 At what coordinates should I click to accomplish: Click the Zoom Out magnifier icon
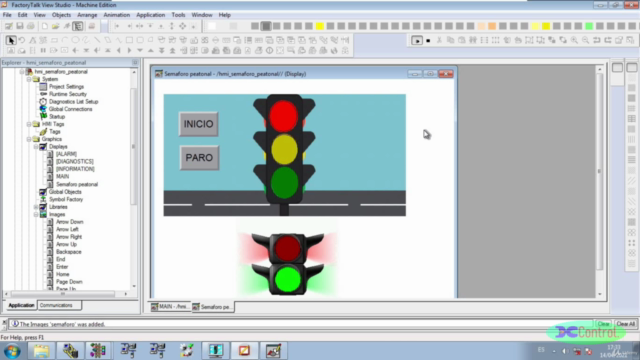pyautogui.click(x=585, y=40)
